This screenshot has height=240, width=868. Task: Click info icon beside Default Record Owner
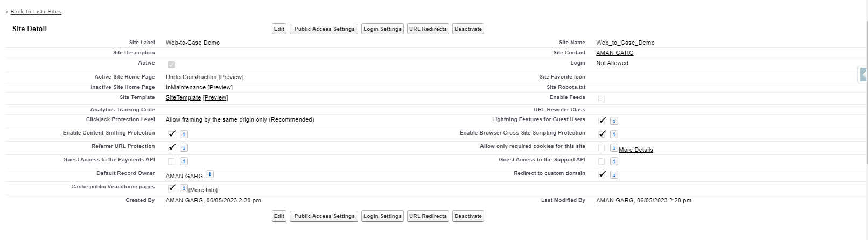210,174
